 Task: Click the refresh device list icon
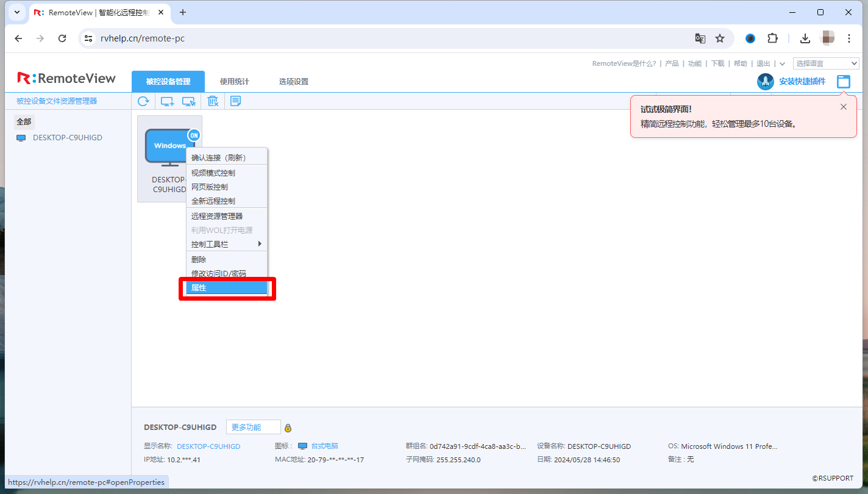pos(143,101)
